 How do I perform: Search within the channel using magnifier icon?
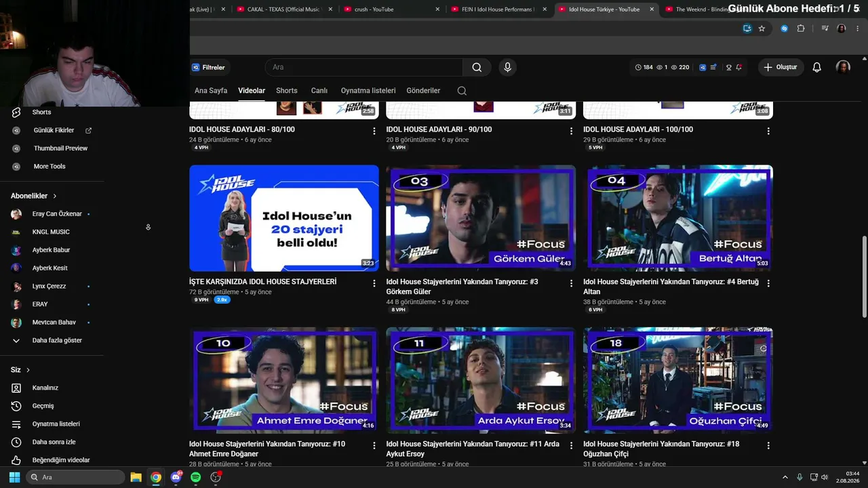(x=462, y=91)
